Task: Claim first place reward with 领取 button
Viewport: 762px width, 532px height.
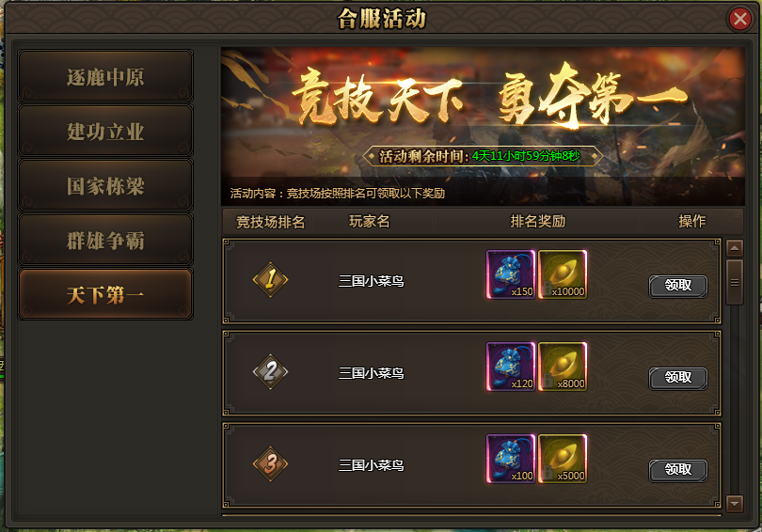Action: pyautogui.click(x=678, y=286)
